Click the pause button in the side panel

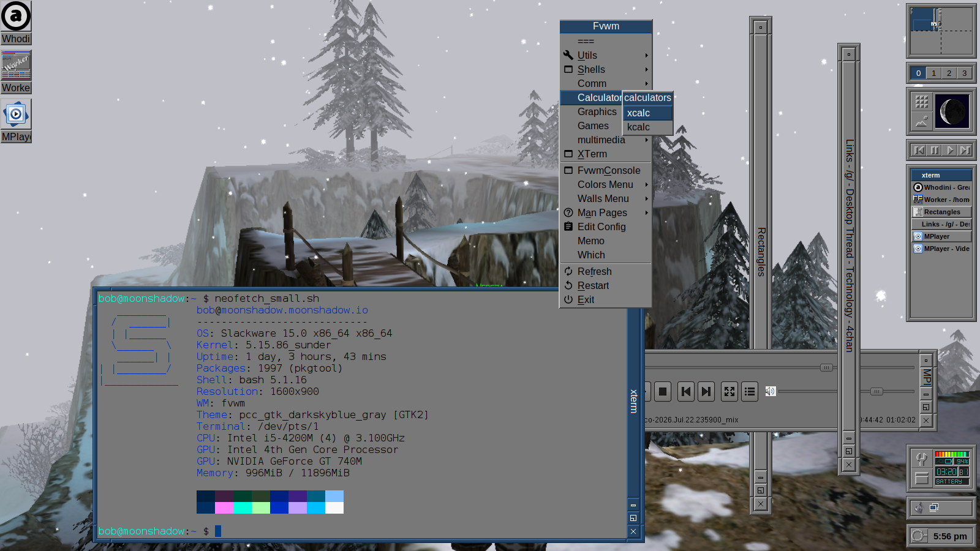coord(935,150)
